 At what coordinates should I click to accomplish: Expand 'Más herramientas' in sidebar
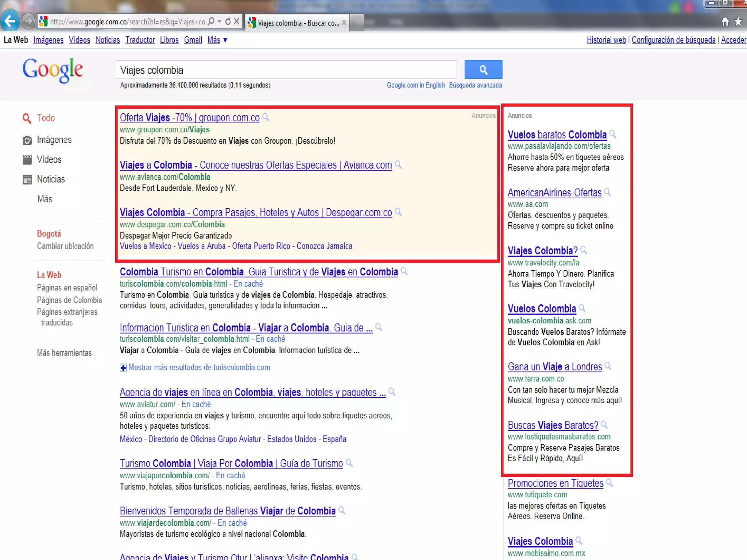click(x=64, y=353)
